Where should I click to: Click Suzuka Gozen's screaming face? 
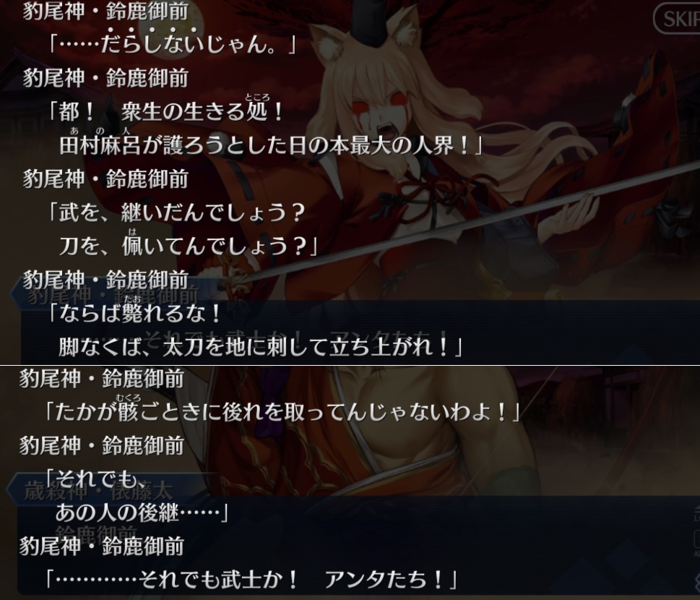coord(378,113)
